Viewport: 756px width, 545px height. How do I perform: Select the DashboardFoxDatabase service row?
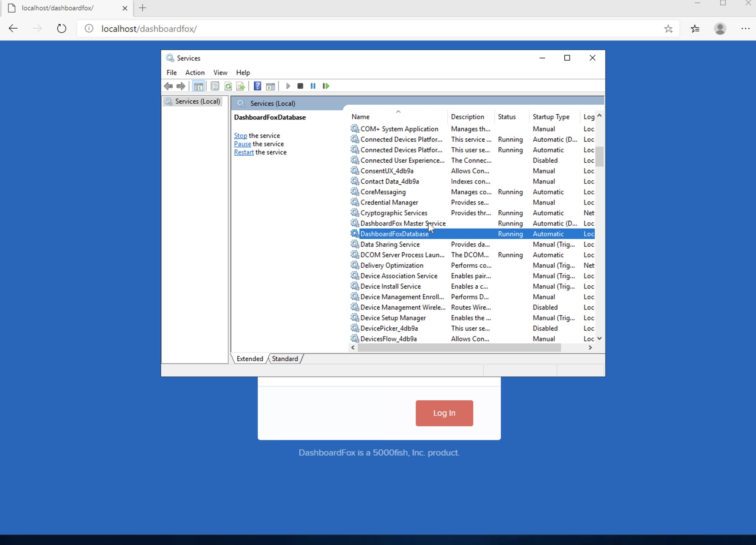472,234
